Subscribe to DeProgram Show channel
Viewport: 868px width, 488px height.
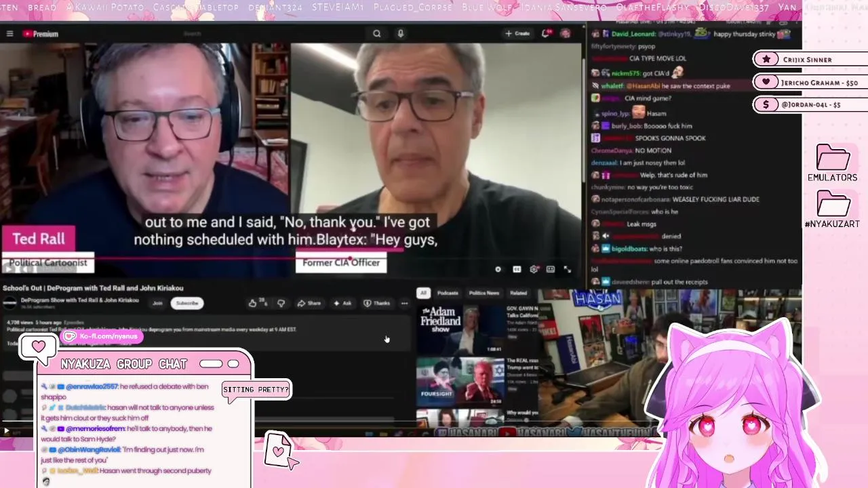pos(187,303)
